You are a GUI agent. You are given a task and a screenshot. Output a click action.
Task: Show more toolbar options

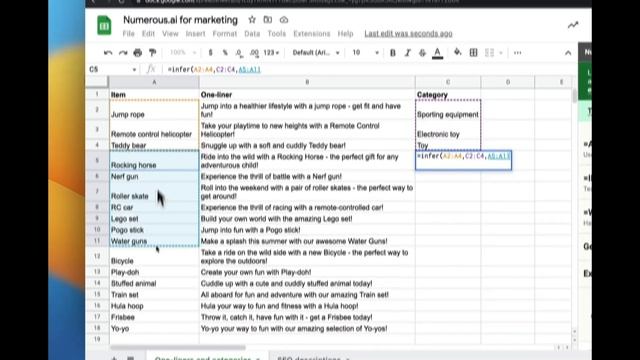tap(518, 53)
